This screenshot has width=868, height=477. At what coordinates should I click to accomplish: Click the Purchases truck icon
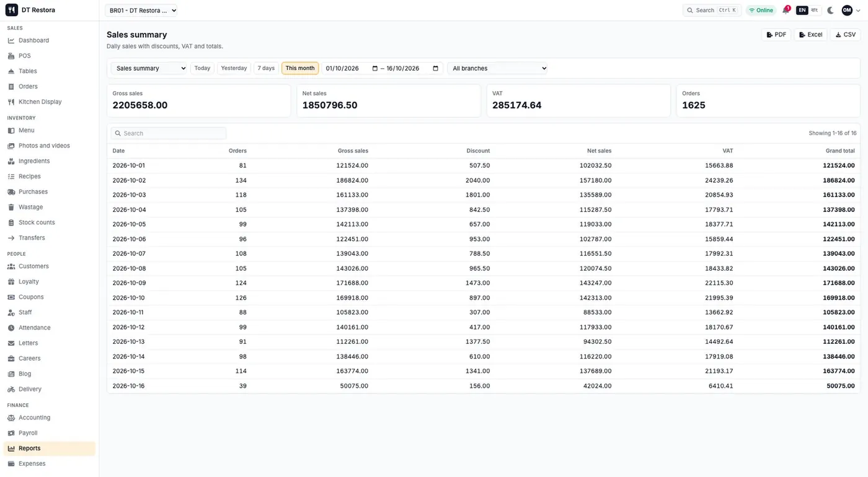[11, 192]
